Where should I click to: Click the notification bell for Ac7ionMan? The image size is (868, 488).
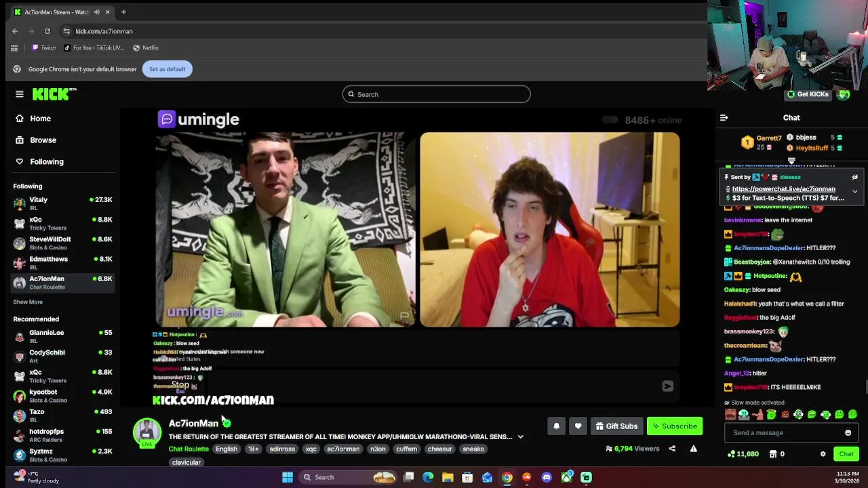(556, 426)
